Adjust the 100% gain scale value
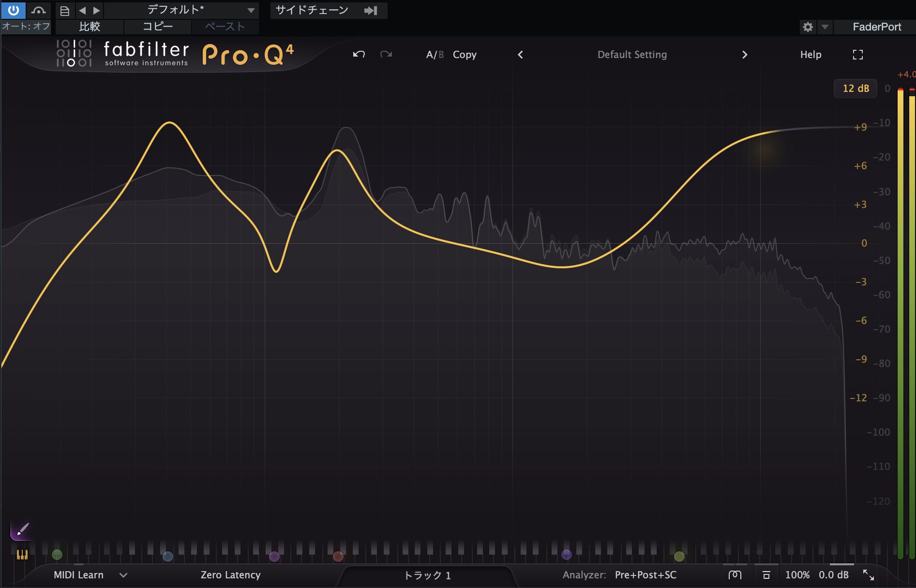 pyautogui.click(x=797, y=575)
